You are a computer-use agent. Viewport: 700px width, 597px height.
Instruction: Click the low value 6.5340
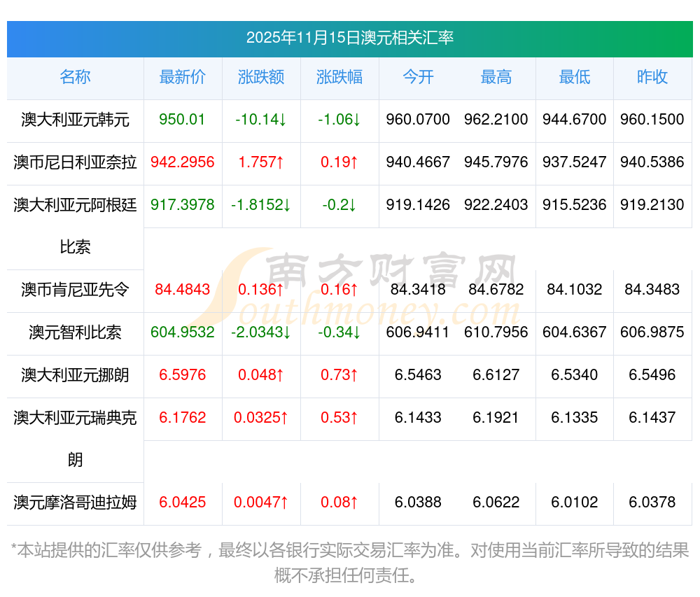tap(575, 375)
